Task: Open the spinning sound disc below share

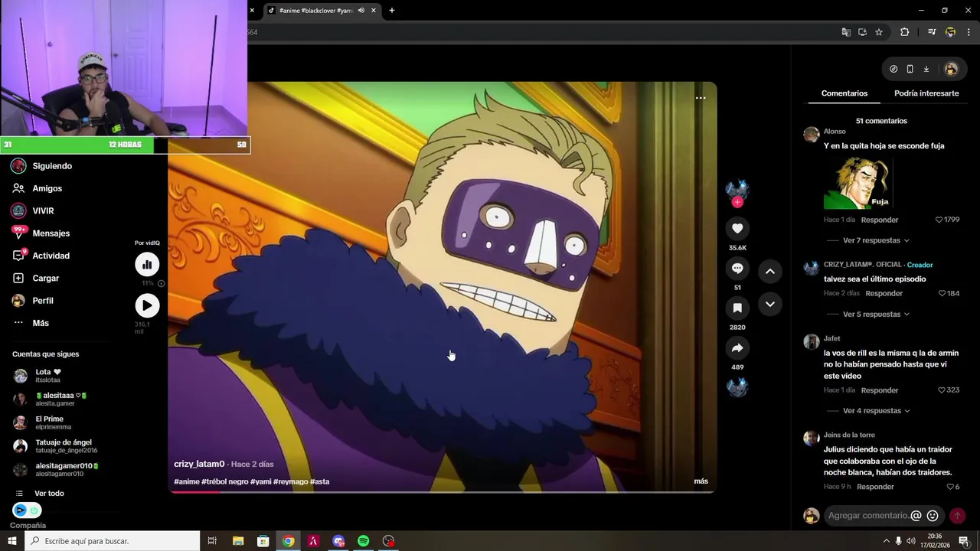Action: [737, 387]
